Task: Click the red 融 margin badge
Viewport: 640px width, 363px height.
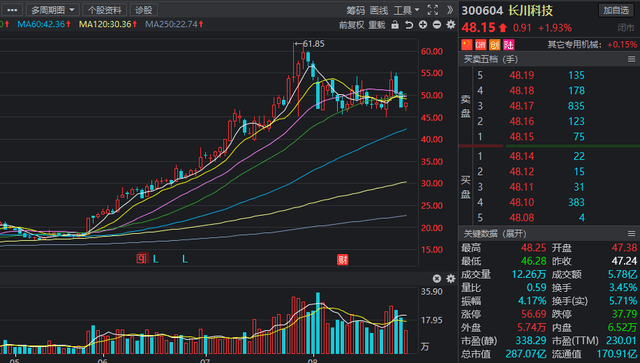Action: (x=480, y=45)
